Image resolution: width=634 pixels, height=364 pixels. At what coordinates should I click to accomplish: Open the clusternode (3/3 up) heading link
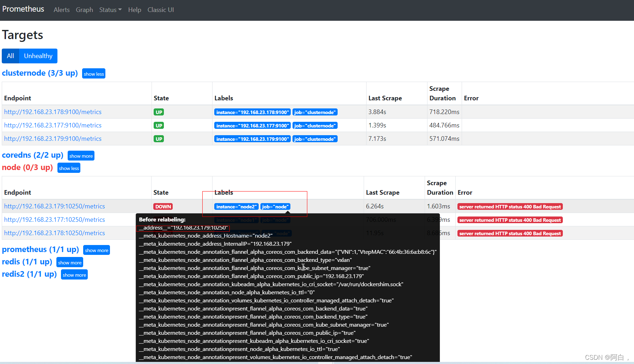coord(40,73)
